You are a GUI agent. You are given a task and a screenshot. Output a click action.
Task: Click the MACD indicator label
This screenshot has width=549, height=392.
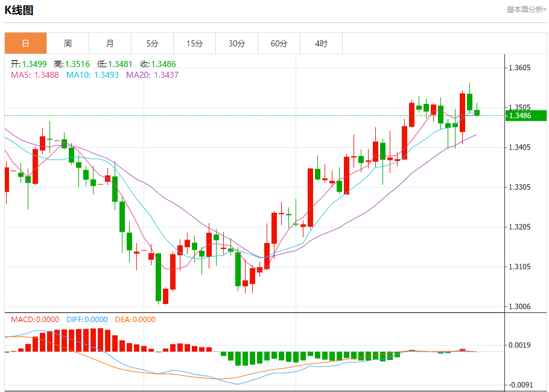pyautogui.click(x=35, y=319)
